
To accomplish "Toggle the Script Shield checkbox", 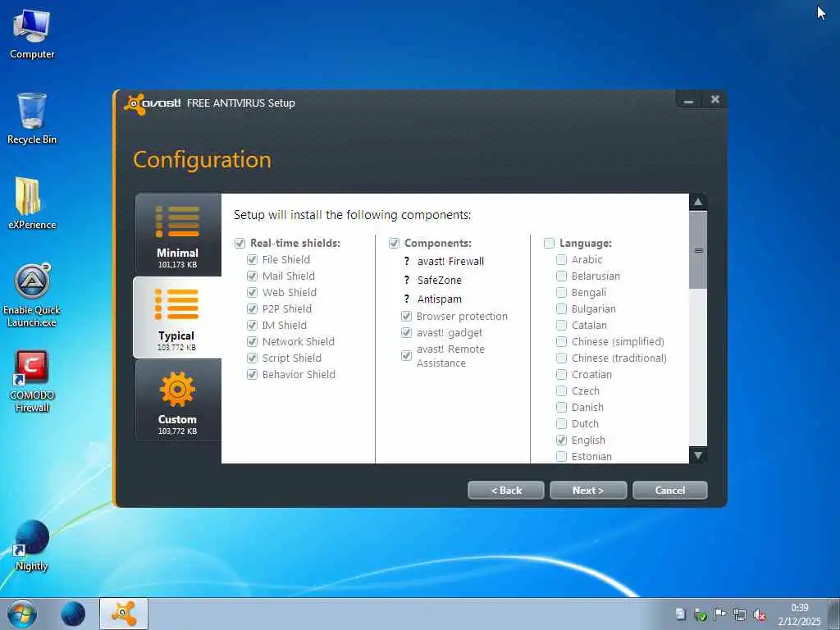I will pos(253,358).
